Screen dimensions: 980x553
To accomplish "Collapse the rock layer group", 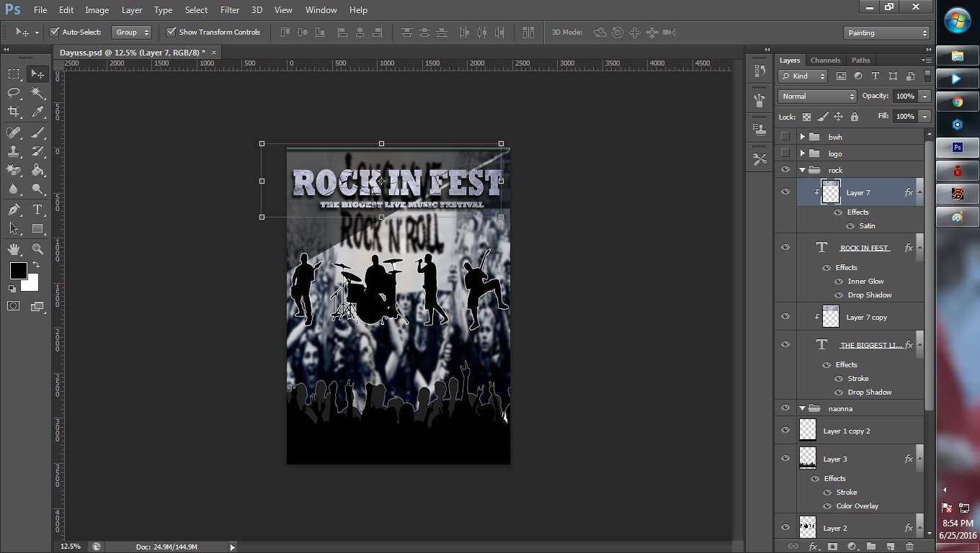I will (802, 169).
